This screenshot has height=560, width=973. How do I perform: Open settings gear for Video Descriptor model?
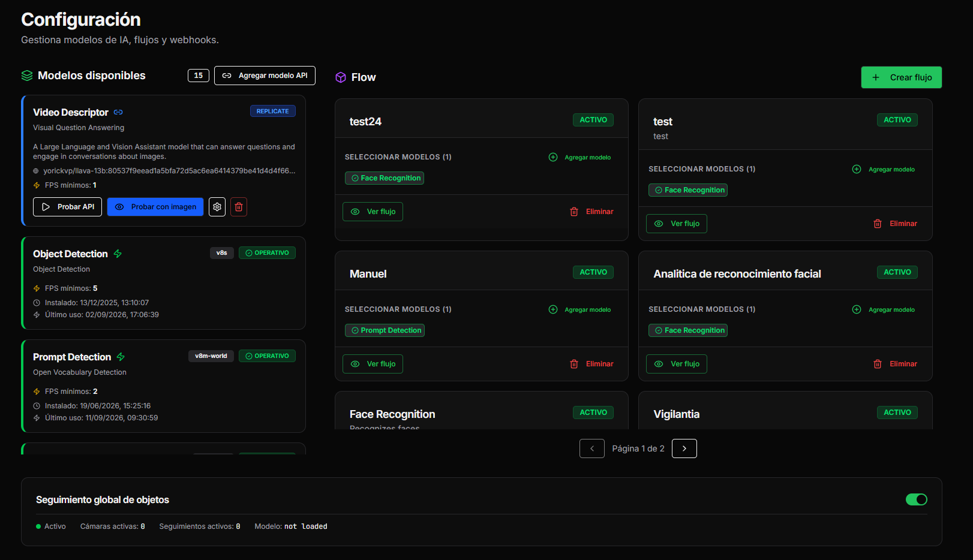tap(217, 207)
